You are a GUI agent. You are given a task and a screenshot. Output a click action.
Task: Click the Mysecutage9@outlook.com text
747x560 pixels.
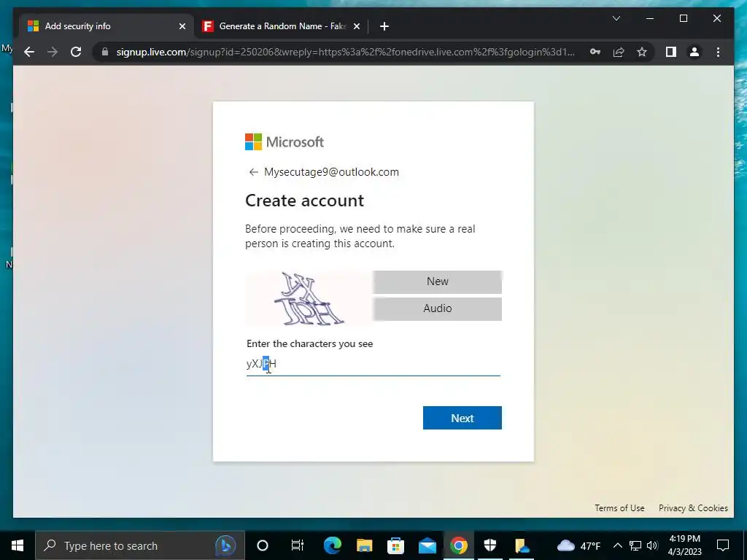(332, 172)
